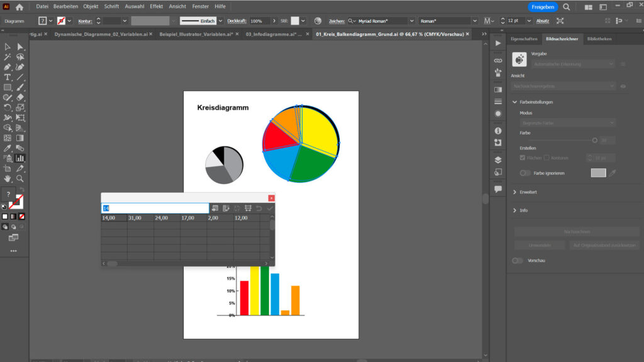This screenshot has width=644, height=362.
Task: Click Revert icon in graph data window
Action: pos(258,209)
